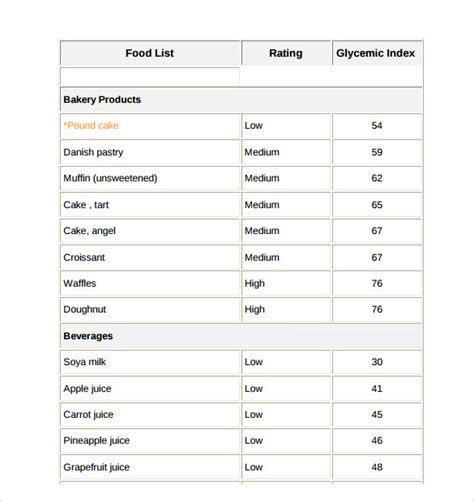The image size is (474, 502).
Task: Click the empty cell below Food List
Action: coord(150,76)
